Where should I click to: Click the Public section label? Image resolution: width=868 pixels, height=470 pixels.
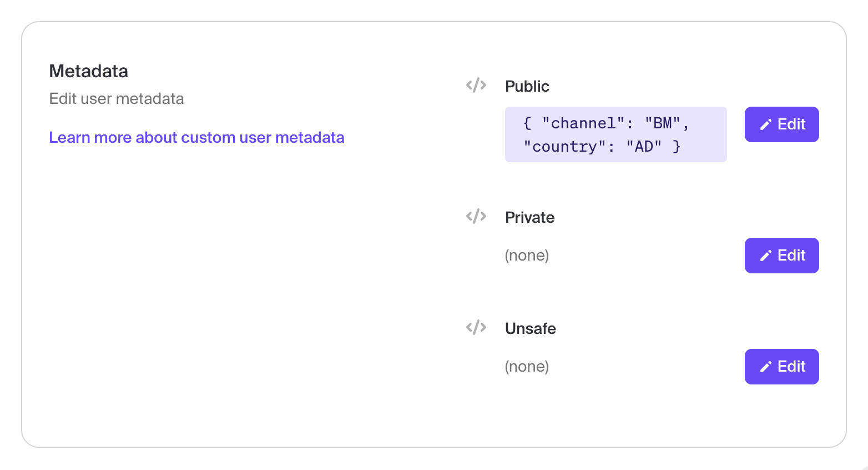tap(527, 86)
